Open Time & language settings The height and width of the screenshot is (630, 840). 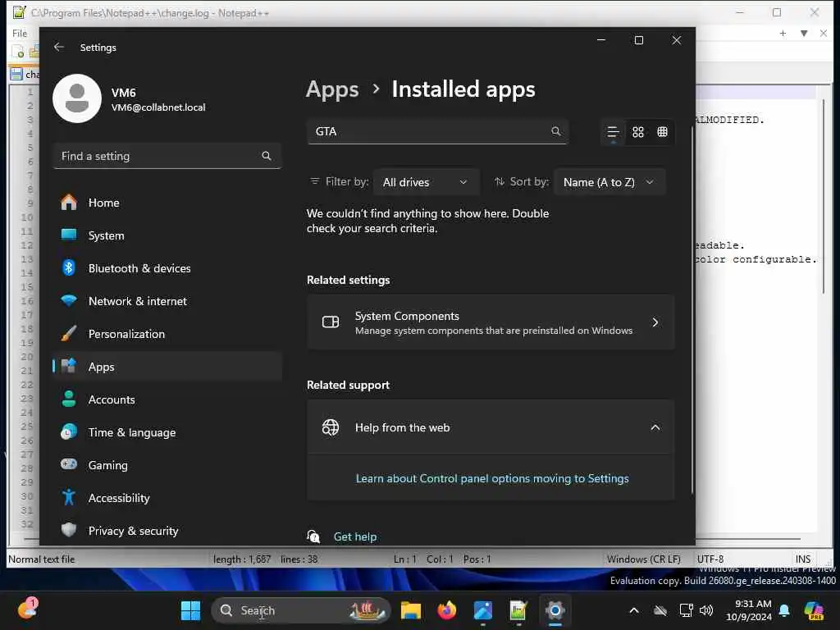(x=167, y=432)
